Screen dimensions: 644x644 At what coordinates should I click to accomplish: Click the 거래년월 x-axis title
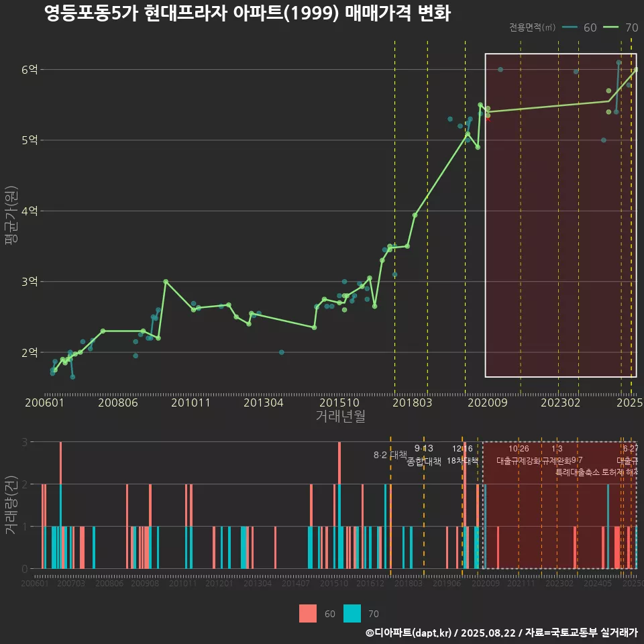(x=340, y=417)
